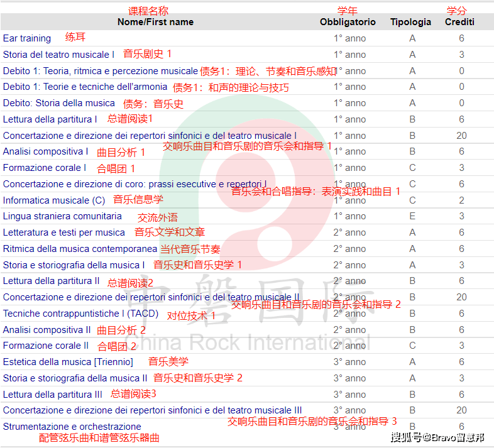The image size is (494, 448).
Task: Click the 音乐美学 translation label
Action: click(x=168, y=361)
